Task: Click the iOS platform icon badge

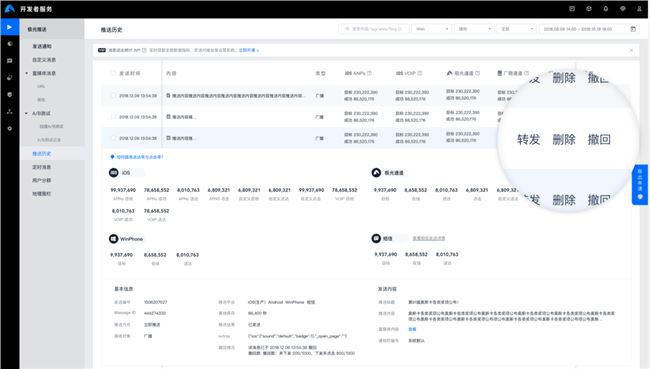Action: (114, 172)
